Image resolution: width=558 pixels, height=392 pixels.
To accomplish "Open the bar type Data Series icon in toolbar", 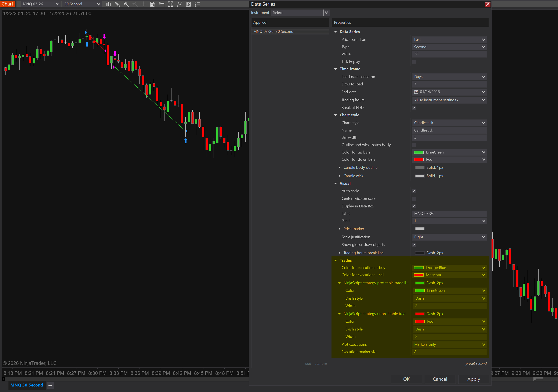I will click(108, 4).
